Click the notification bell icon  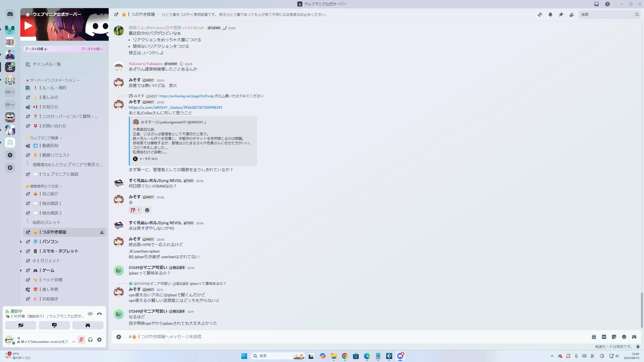pyautogui.click(x=550, y=15)
